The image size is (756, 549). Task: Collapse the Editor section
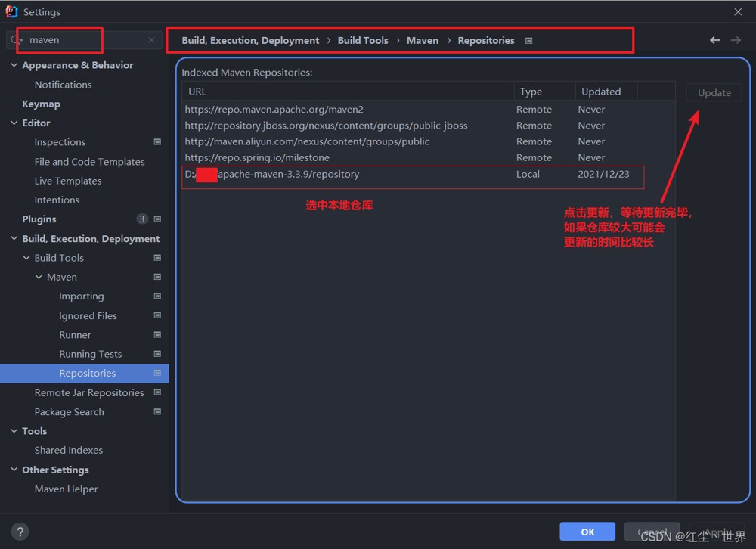[14, 123]
